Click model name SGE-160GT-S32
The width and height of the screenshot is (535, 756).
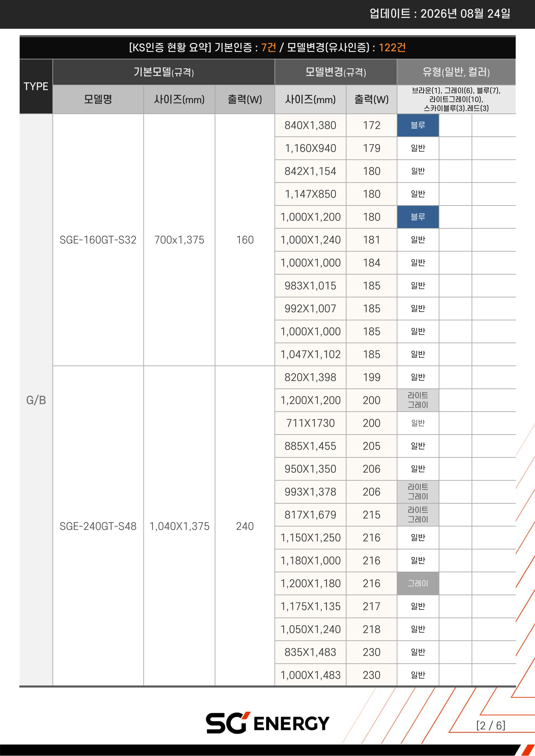pos(98,240)
